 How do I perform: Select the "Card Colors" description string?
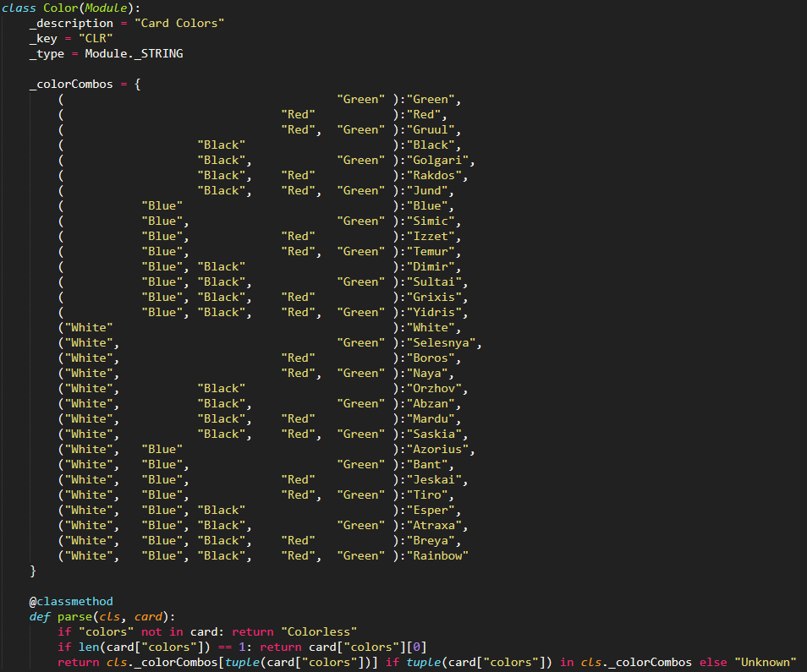(179, 23)
